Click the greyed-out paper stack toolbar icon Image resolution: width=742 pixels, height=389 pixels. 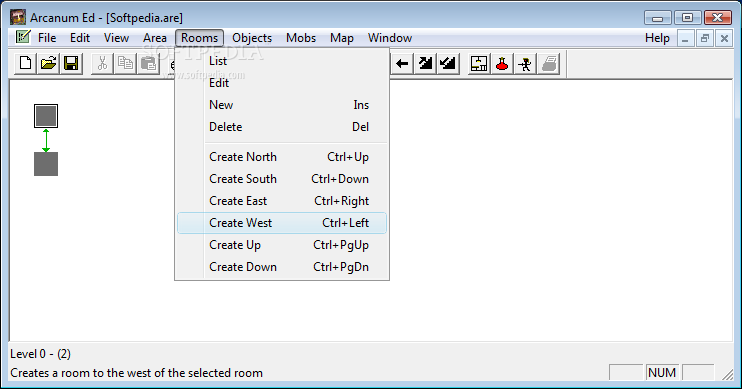click(548, 63)
